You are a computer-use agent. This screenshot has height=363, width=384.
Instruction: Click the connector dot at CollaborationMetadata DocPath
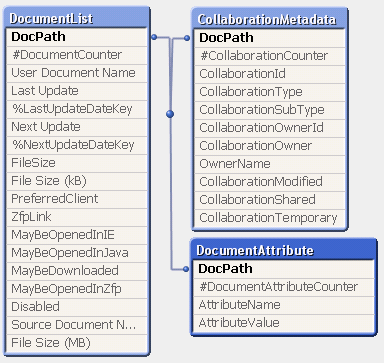click(187, 38)
